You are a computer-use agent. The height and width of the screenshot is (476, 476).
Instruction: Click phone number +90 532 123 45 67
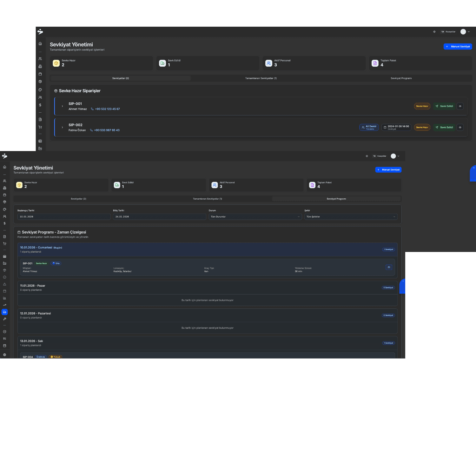pos(107,109)
